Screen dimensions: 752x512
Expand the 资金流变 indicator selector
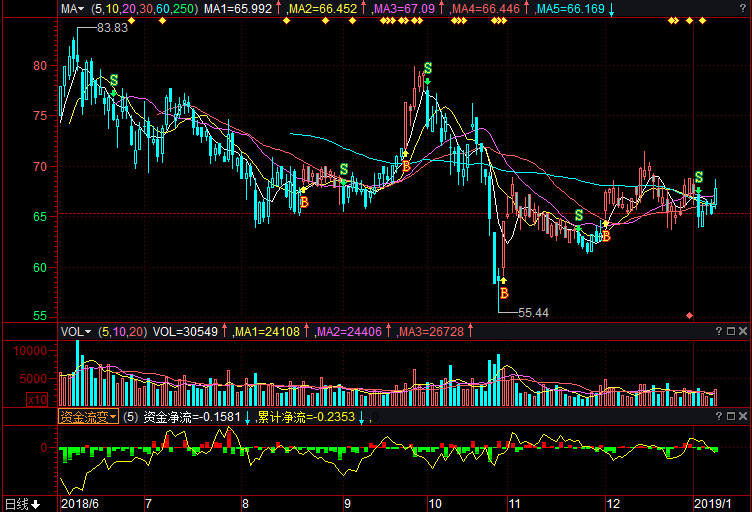[x=88, y=416]
